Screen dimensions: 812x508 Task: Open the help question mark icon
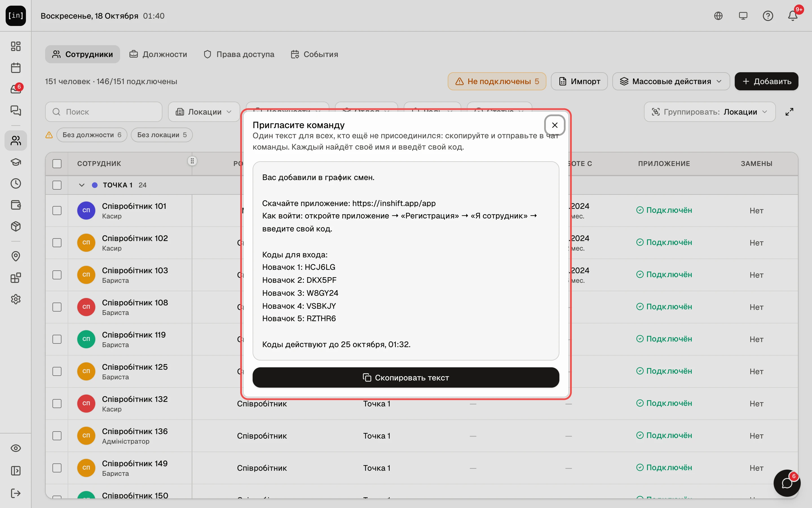click(x=768, y=16)
